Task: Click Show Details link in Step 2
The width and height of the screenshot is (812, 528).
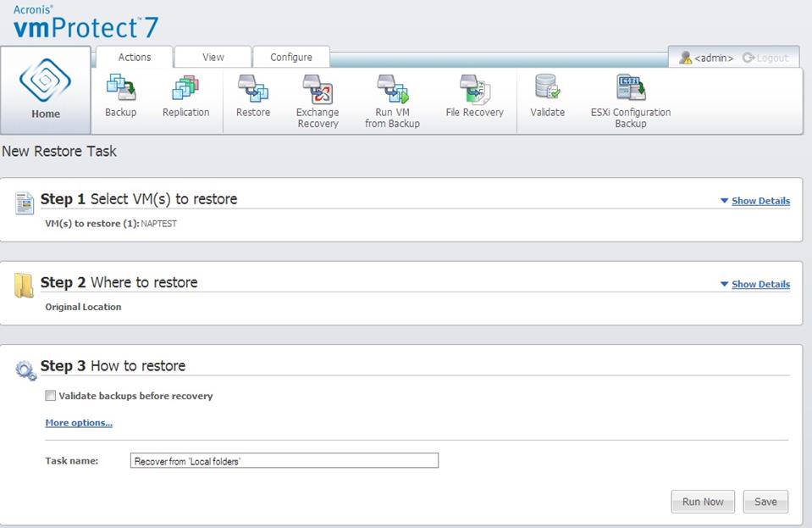Action: point(760,285)
